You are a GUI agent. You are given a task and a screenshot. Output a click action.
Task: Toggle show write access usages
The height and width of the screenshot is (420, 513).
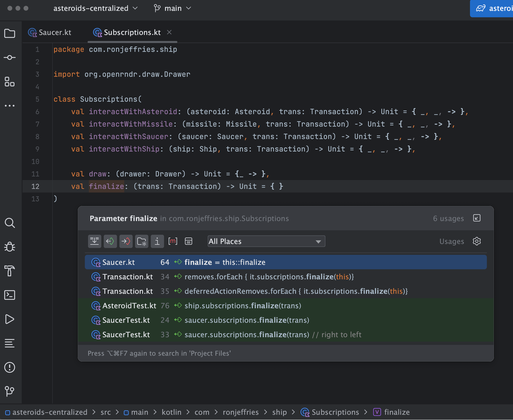[126, 241]
